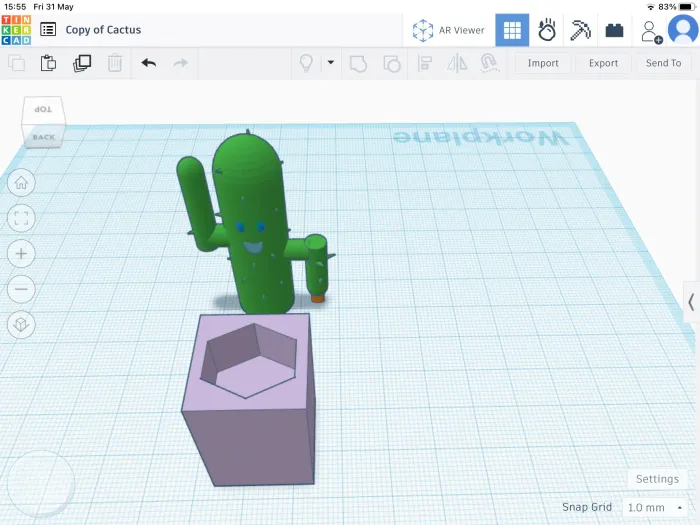The image size is (700, 525).
Task: Redo the last undone action
Action: (x=180, y=63)
